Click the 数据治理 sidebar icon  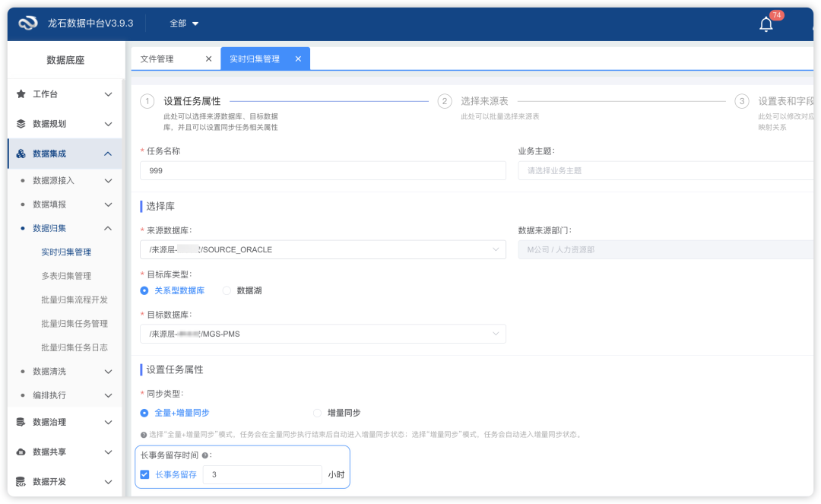point(21,423)
